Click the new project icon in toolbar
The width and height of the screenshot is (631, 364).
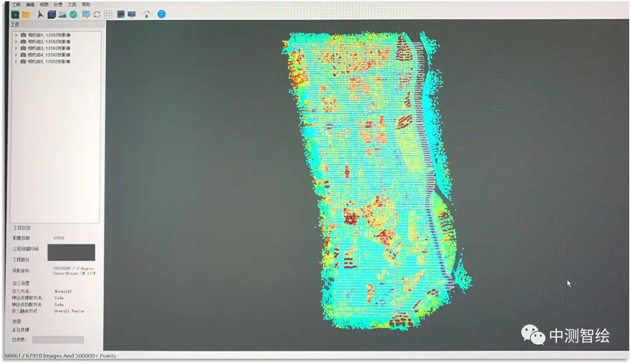(15, 14)
